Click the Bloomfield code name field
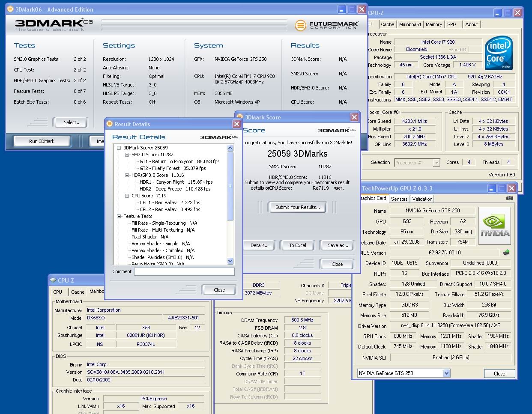532x414 pixels. click(417, 50)
